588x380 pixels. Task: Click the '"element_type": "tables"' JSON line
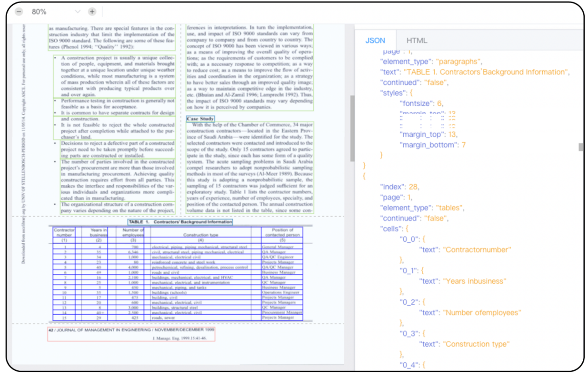(x=422, y=208)
